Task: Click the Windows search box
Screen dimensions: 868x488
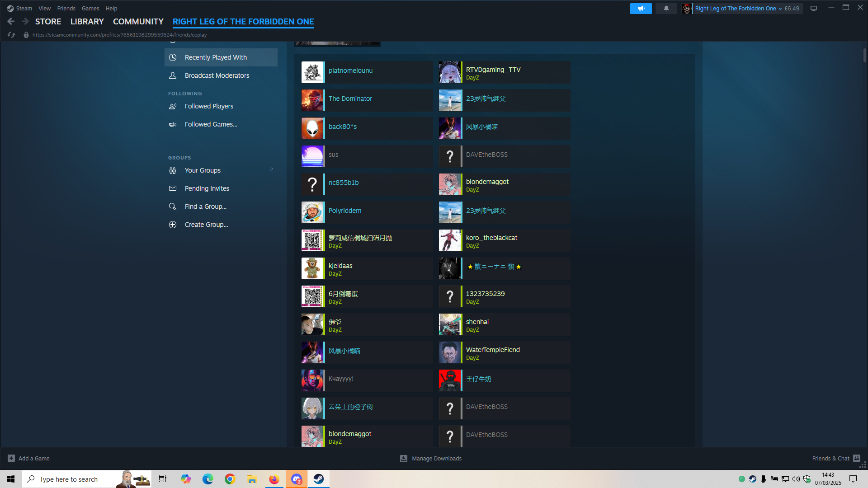Action: [87, 479]
